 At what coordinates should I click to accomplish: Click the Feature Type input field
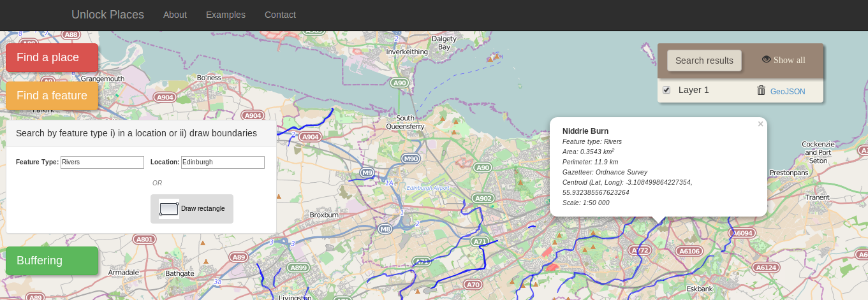tap(102, 162)
